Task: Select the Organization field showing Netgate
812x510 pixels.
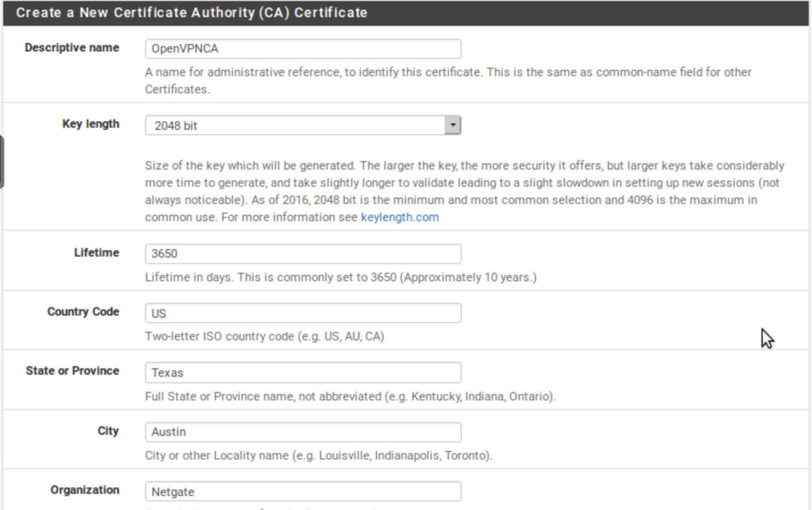Action: tap(301, 490)
